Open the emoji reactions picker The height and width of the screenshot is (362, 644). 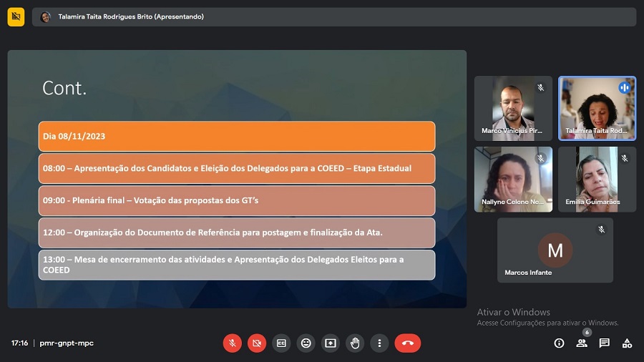(x=306, y=343)
